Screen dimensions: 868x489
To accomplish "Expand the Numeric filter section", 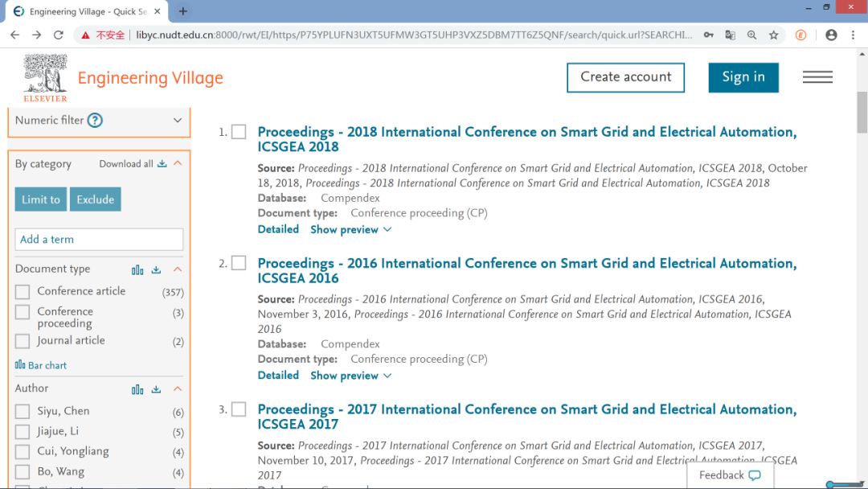I will click(178, 121).
